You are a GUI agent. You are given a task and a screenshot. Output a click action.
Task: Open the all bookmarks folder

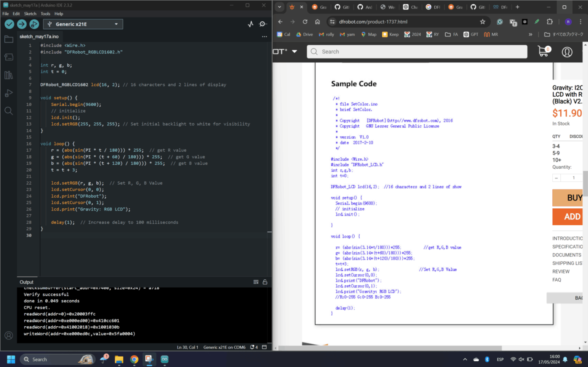564,34
